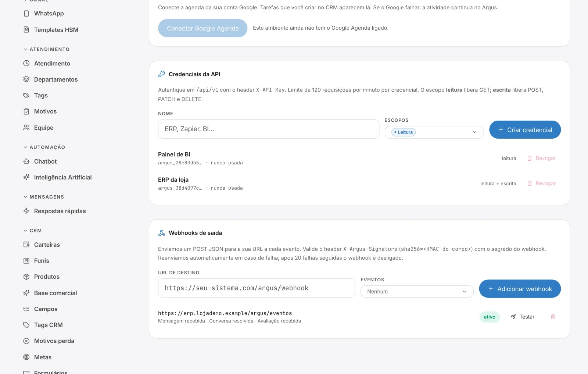Open Chatbot page

coord(46,161)
